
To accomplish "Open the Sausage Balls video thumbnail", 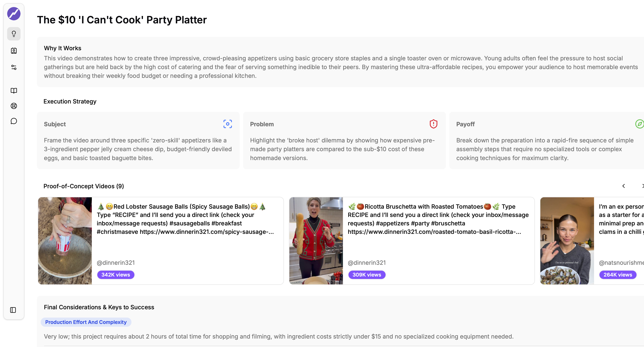I will pyautogui.click(x=65, y=241).
